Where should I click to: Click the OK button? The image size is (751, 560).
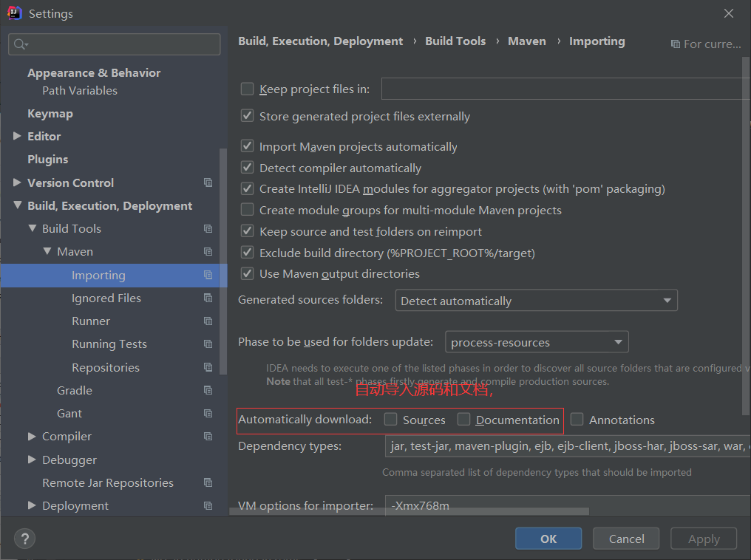point(548,539)
